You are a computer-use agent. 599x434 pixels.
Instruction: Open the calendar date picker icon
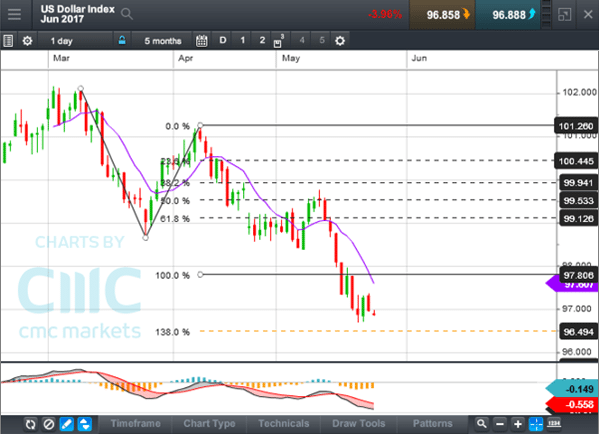tap(202, 40)
